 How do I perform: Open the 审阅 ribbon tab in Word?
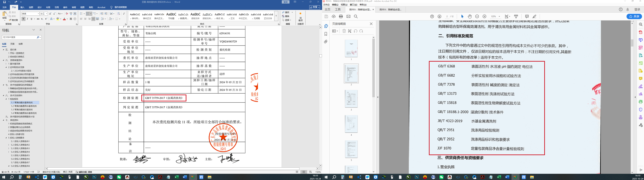coord(74,7)
